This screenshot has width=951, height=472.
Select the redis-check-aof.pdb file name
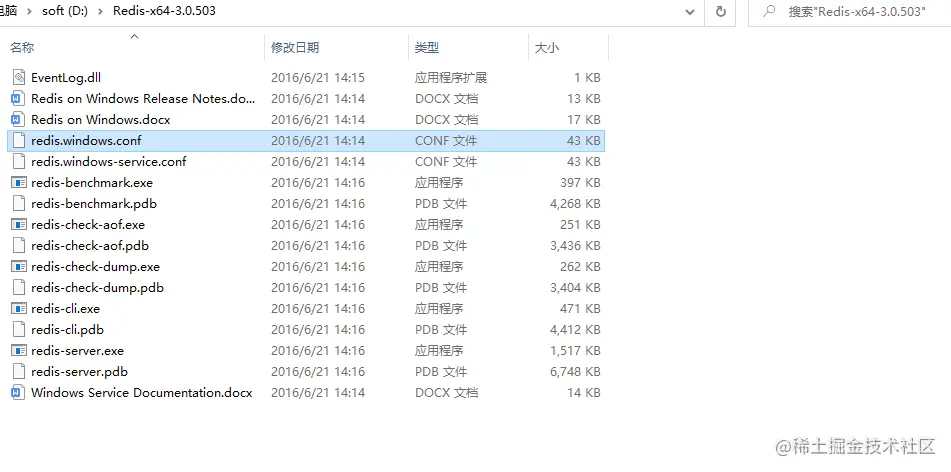90,246
